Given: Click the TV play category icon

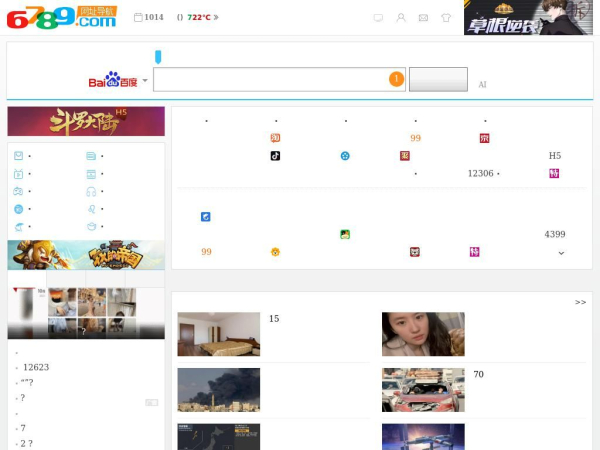Looking at the screenshot, I should (x=18, y=174).
